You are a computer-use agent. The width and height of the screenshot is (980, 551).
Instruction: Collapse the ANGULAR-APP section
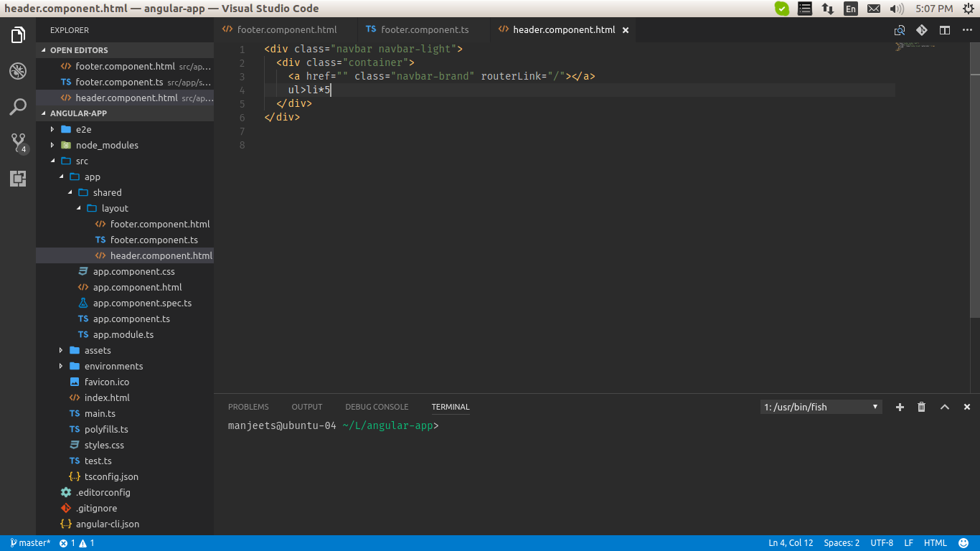tap(125, 113)
